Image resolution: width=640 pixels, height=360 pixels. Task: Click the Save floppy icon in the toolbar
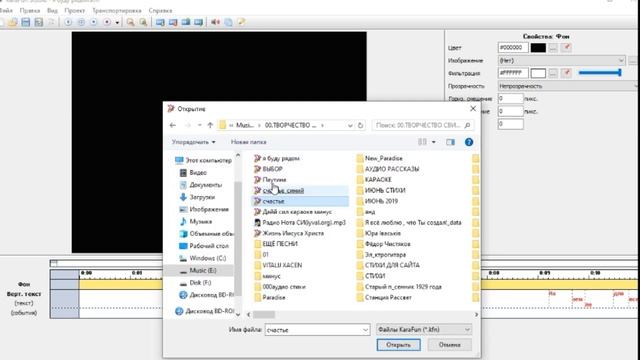(x=26, y=22)
